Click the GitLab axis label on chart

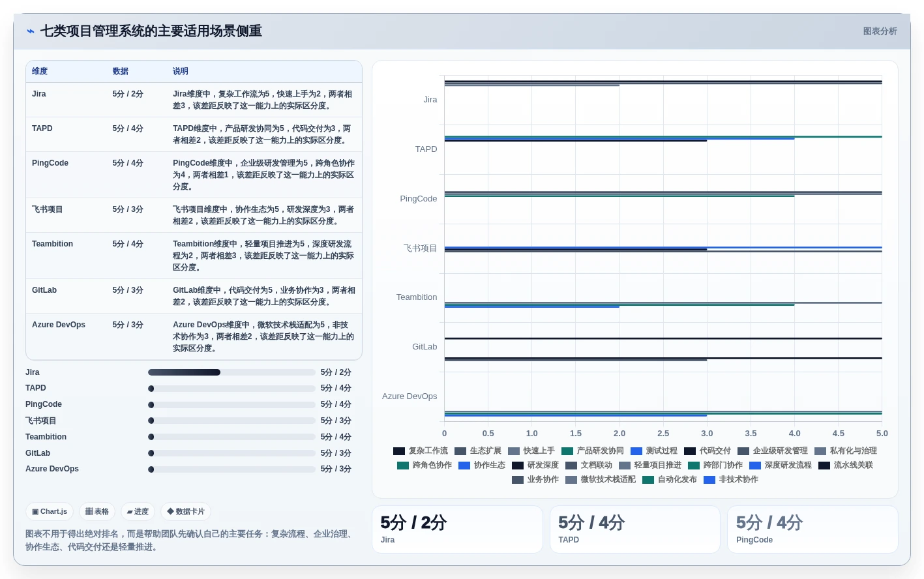[425, 347]
